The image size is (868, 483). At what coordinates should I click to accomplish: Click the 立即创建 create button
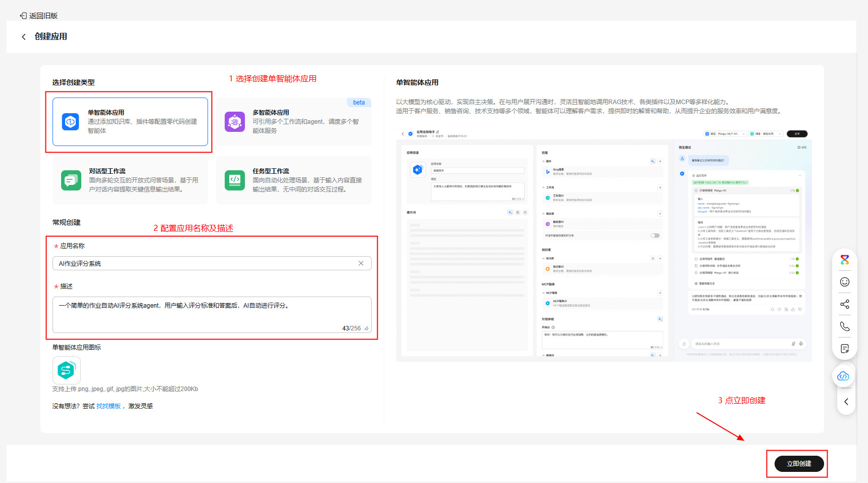[x=799, y=464]
